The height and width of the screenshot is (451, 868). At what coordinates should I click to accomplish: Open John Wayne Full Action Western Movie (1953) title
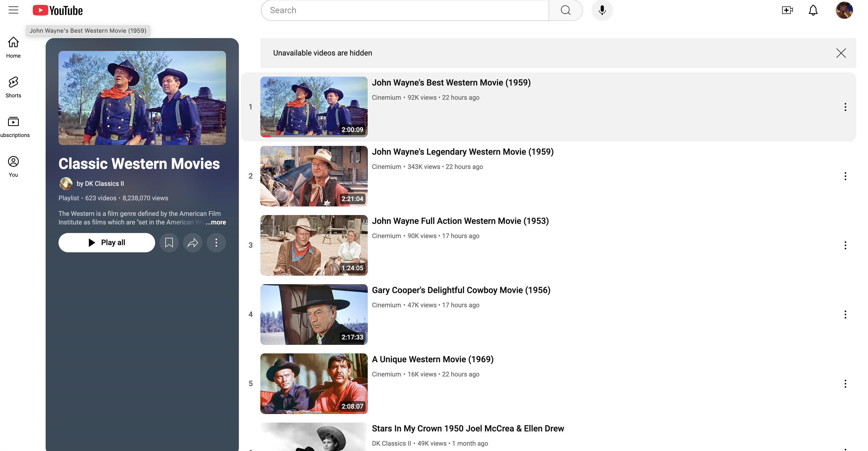pos(460,221)
